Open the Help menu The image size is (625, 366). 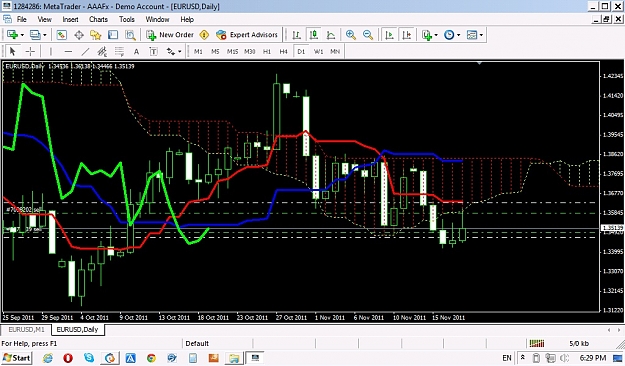click(x=187, y=19)
